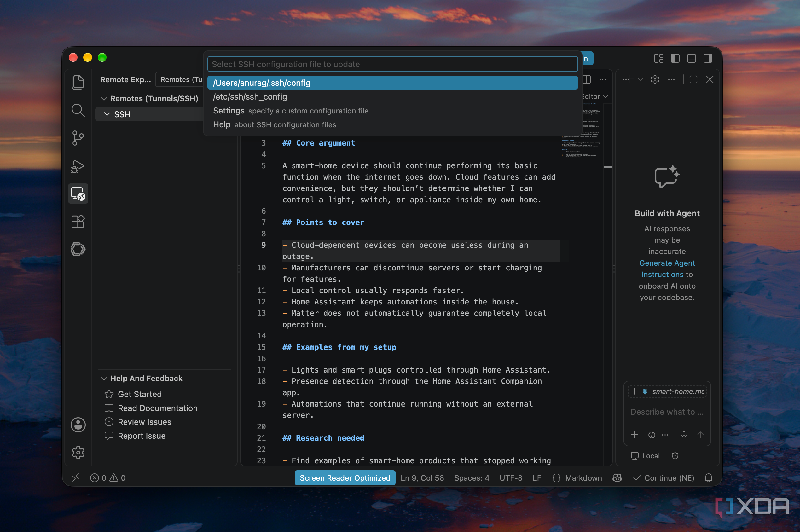Open the hexagonal extension icon below Extensions
Image resolution: width=800 pixels, height=532 pixels.
pyautogui.click(x=78, y=249)
